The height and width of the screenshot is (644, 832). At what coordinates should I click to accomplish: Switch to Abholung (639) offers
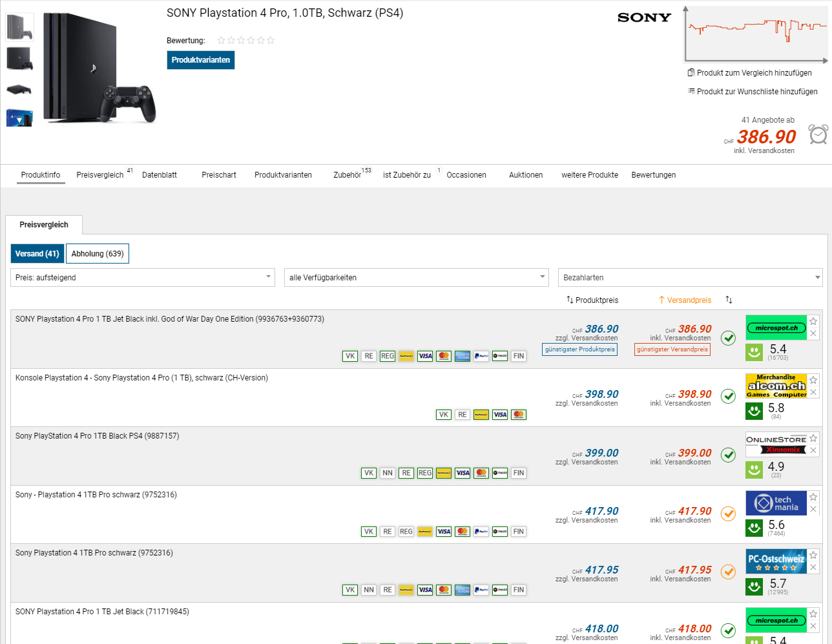coord(98,254)
